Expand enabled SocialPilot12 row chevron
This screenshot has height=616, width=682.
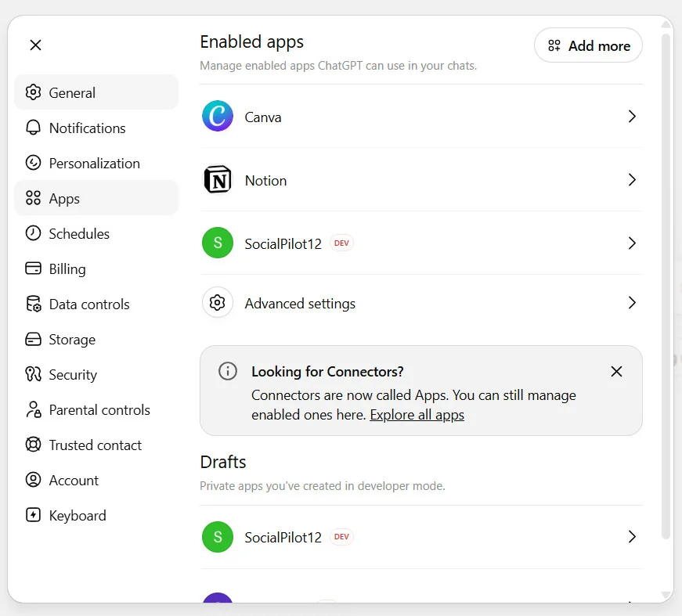[x=632, y=243]
